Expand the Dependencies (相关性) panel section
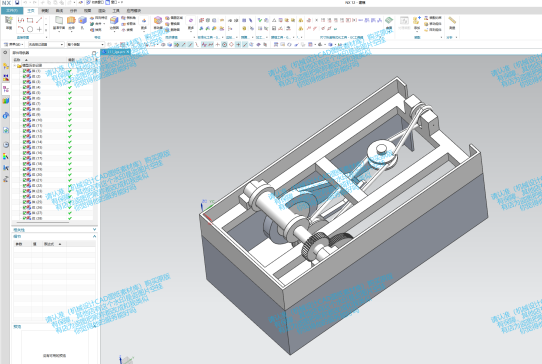542x364 pixels. pos(95,230)
